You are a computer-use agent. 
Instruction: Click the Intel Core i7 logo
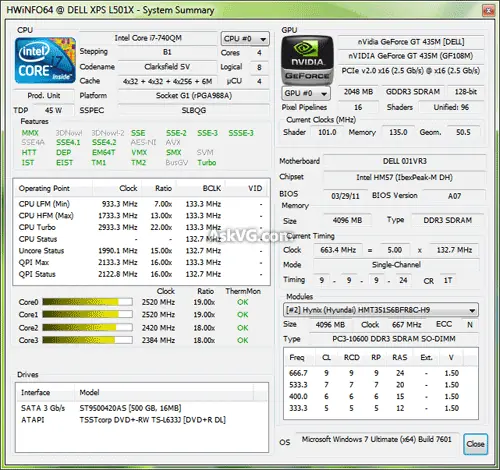point(45,60)
